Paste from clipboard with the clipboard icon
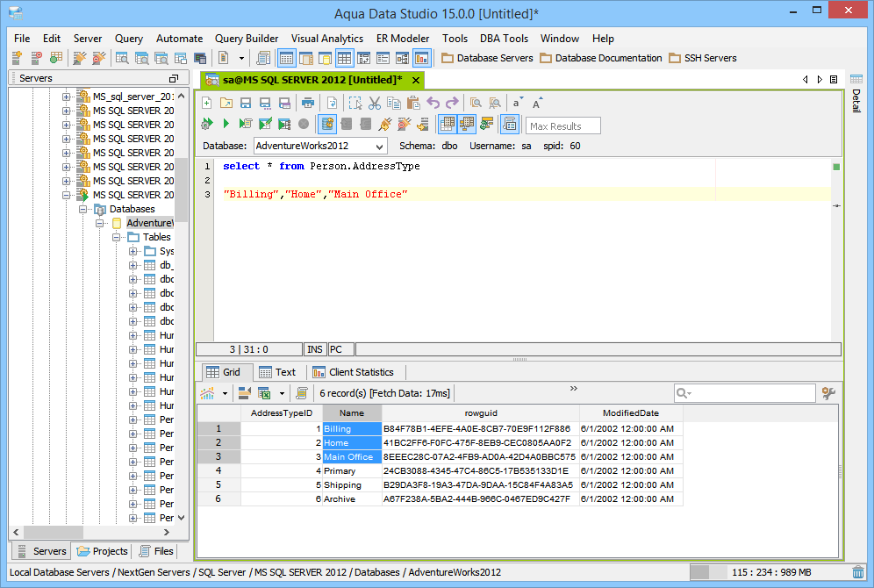 [x=413, y=103]
